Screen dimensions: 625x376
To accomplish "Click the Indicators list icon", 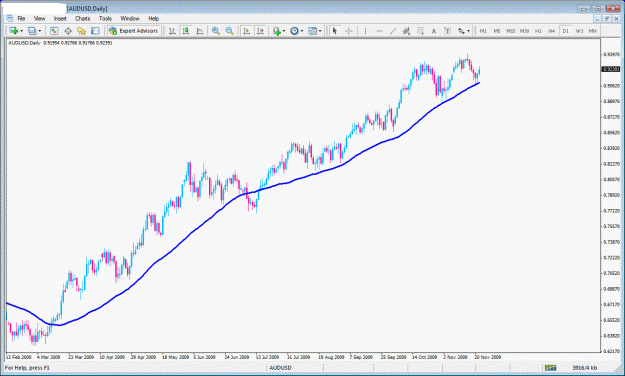I will pyautogui.click(x=277, y=31).
